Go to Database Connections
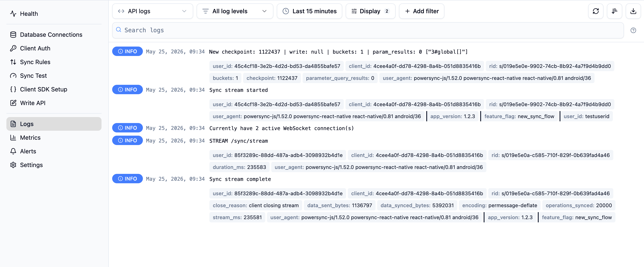Image resolution: width=644 pixels, height=267 pixels. tap(54, 35)
